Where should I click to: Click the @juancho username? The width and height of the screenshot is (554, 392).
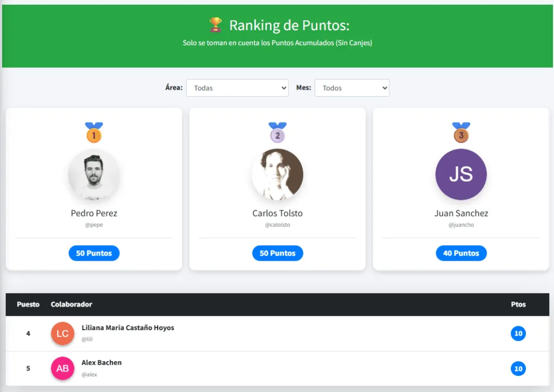click(x=461, y=225)
